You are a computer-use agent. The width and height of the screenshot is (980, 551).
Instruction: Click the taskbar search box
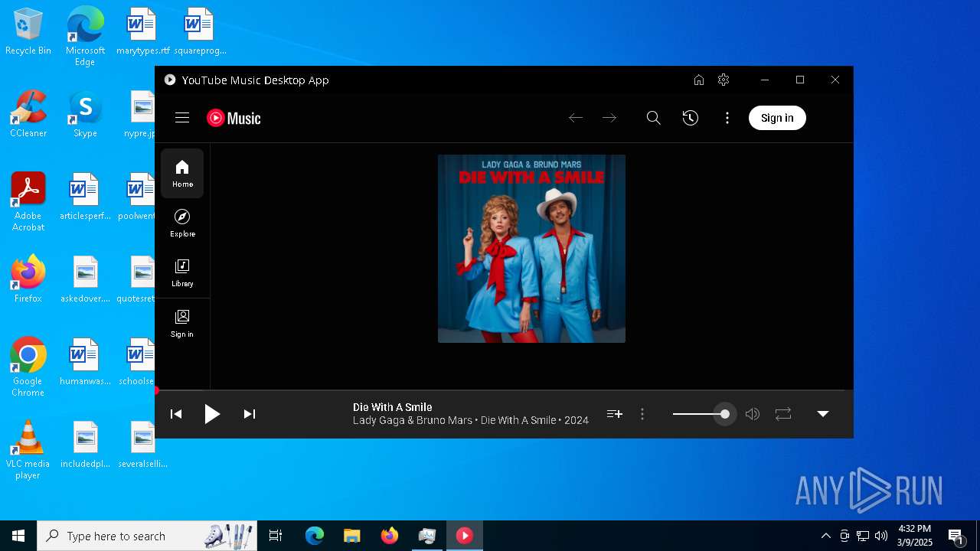(149, 536)
